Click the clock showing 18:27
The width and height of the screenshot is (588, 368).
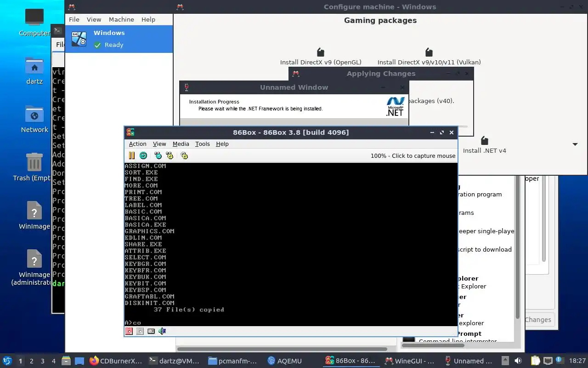tap(577, 361)
